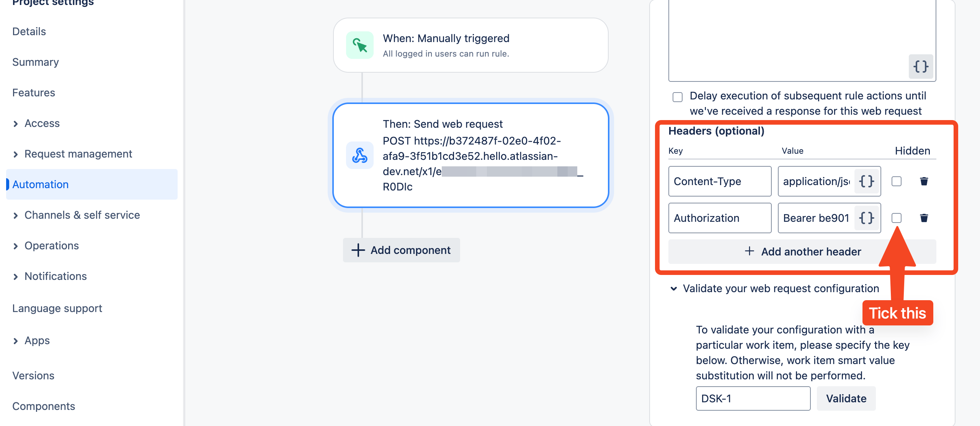Expand the Operations section
The image size is (980, 426).
[x=15, y=246]
